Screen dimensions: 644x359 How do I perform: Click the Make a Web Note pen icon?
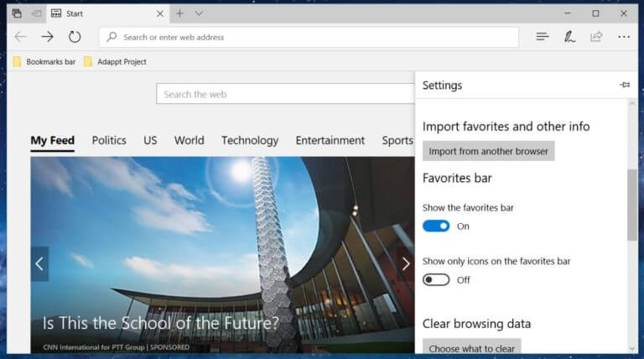(x=569, y=37)
